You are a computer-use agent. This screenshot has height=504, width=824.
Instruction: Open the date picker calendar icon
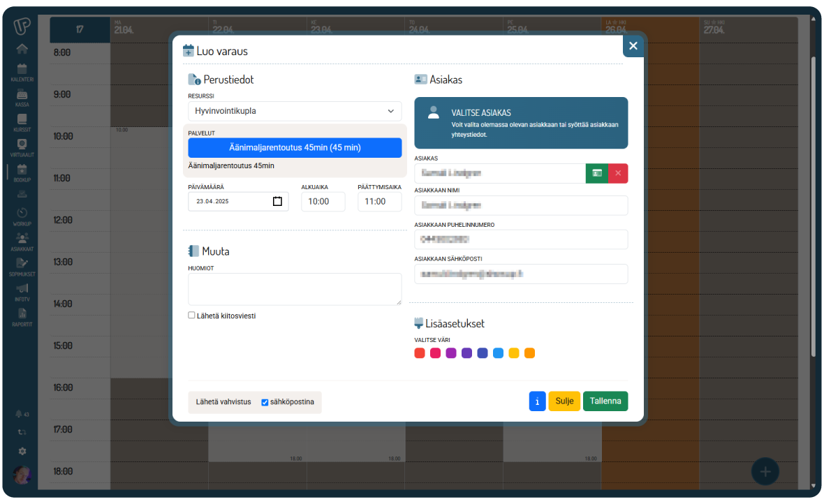pos(277,201)
